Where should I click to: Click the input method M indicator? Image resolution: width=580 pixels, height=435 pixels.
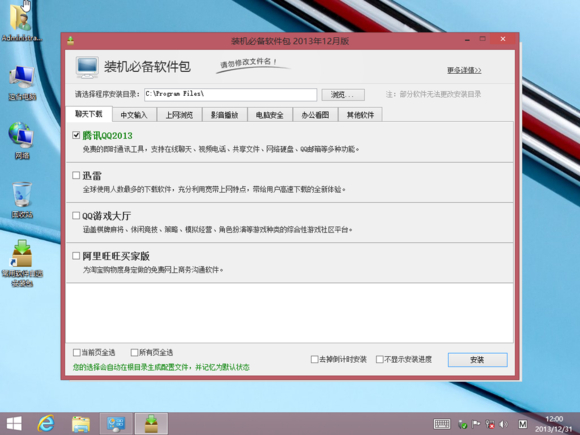click(x=523, y=424)
